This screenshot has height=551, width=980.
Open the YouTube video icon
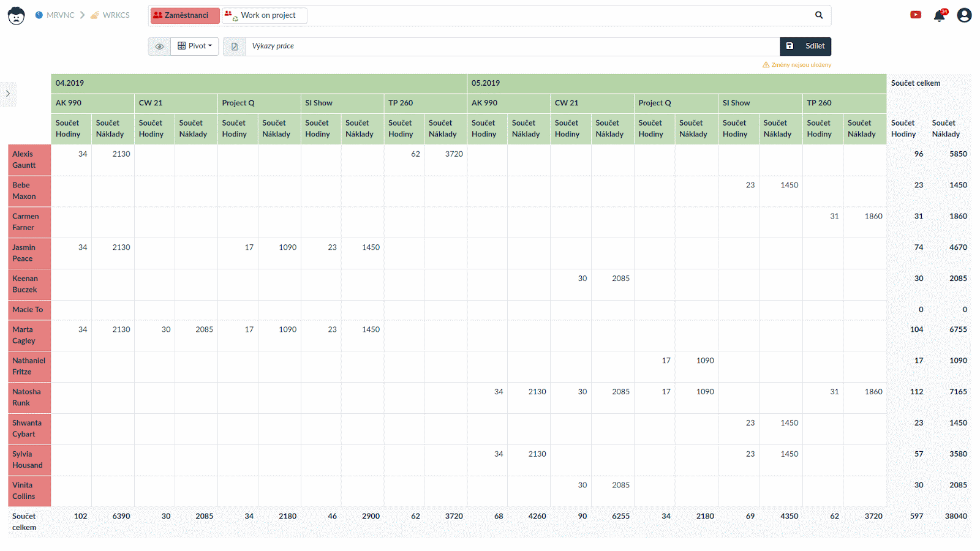coord(916,15)
